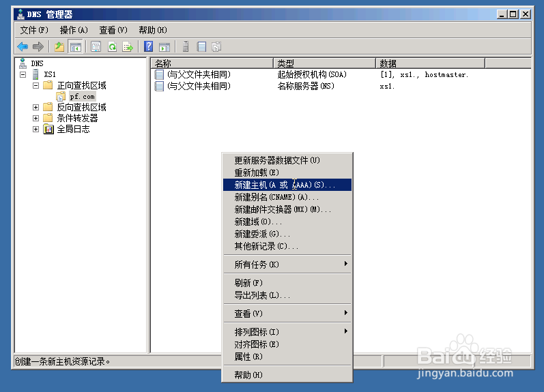Sort by the 类型 column header
This screenshot has height=392, width=544.
pos(325,63)
